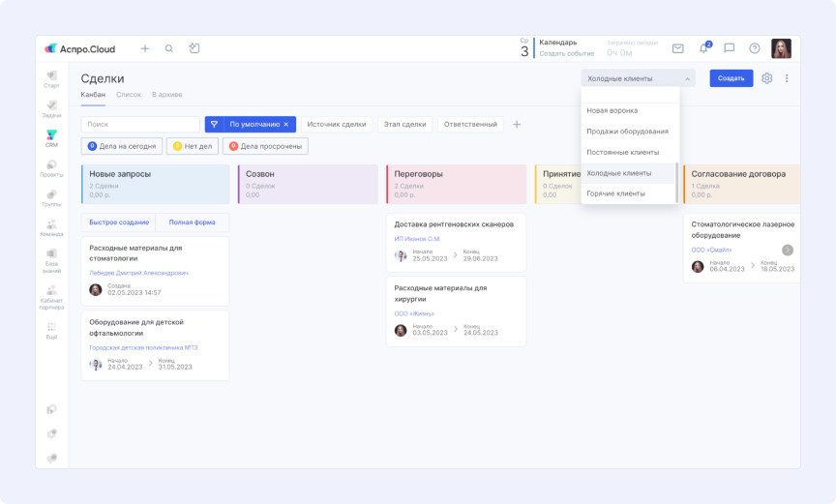Open База знаний in the sidebar
Image resolution: width=836 pixels, height=504 pixels.
point(51,261)
